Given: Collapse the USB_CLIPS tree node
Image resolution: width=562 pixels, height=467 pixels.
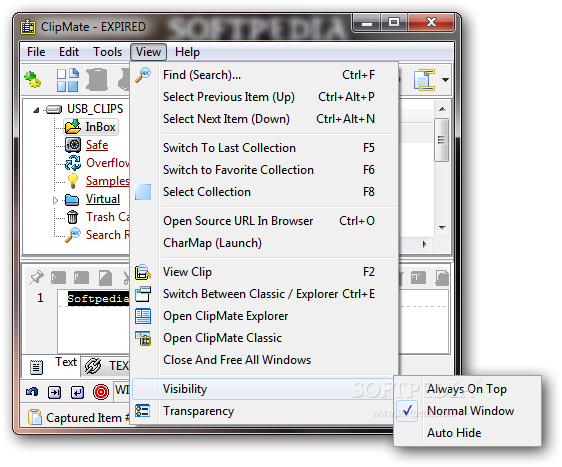Looking at the screenshot, I should (x=36, y=110).
